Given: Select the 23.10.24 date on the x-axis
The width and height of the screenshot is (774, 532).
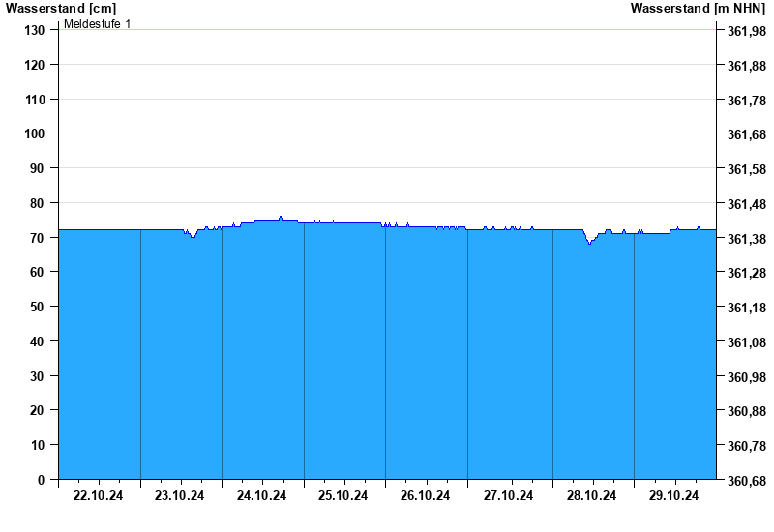Looking at the screenshot, I should coord(181,496).
